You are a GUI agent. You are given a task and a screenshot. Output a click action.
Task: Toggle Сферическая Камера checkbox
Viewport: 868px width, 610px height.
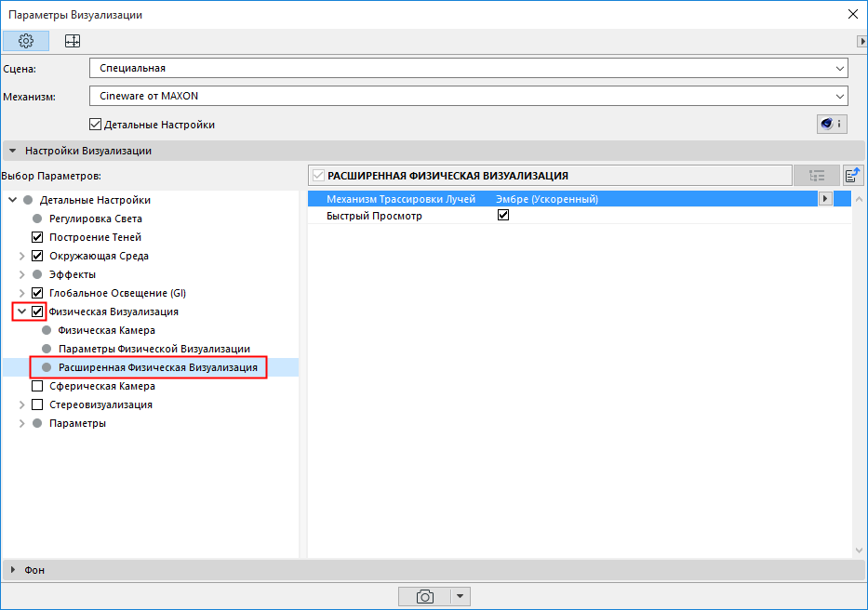[37, 386]
